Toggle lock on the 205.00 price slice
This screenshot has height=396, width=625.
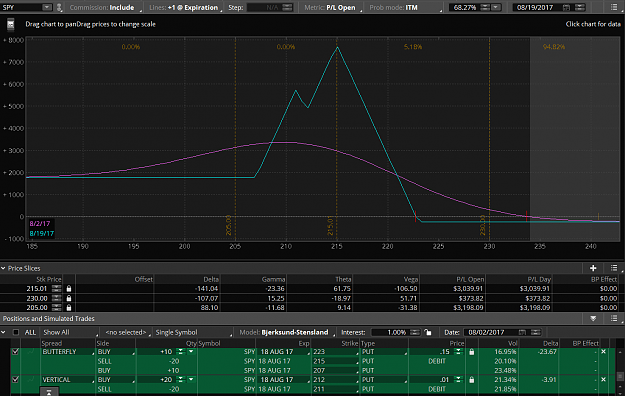click(69, 307)
